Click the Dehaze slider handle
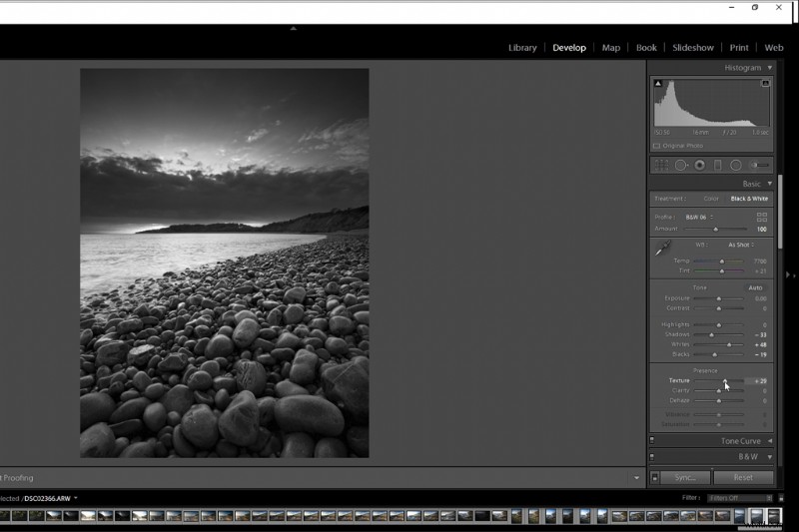Viewport: 799px width, 532px height. (x=719, y=400)
